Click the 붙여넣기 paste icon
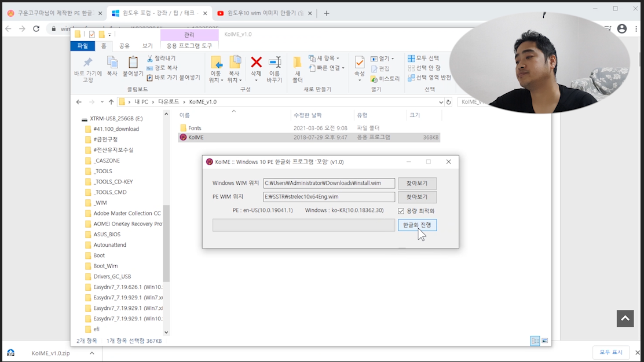Viewport: 644px width, 362px height. [x=133, y=62]
